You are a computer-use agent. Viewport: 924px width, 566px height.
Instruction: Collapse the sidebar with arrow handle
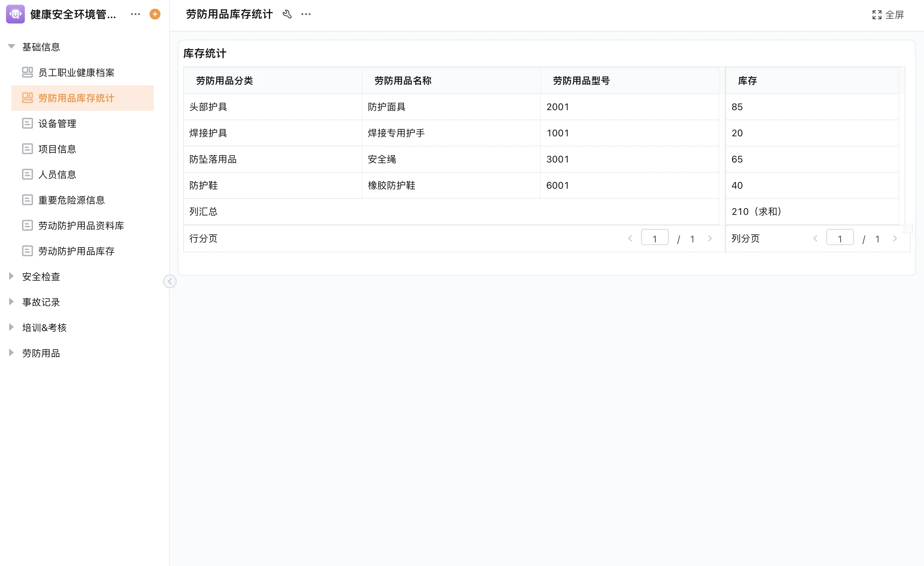(170, 281)
